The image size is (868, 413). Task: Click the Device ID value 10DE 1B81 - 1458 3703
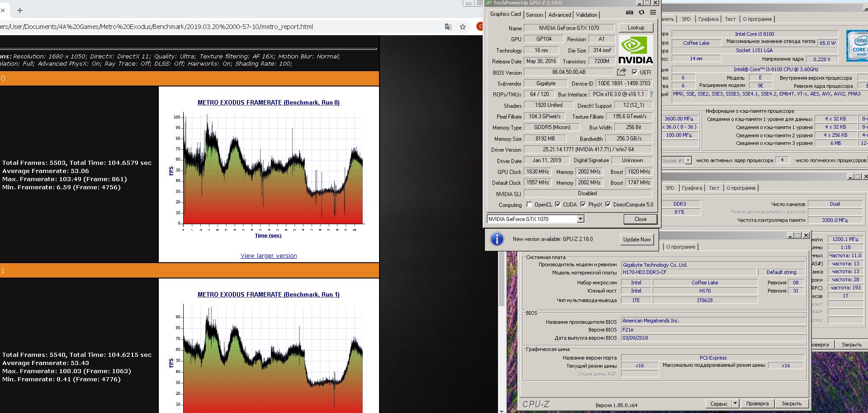tap(624, 83)
